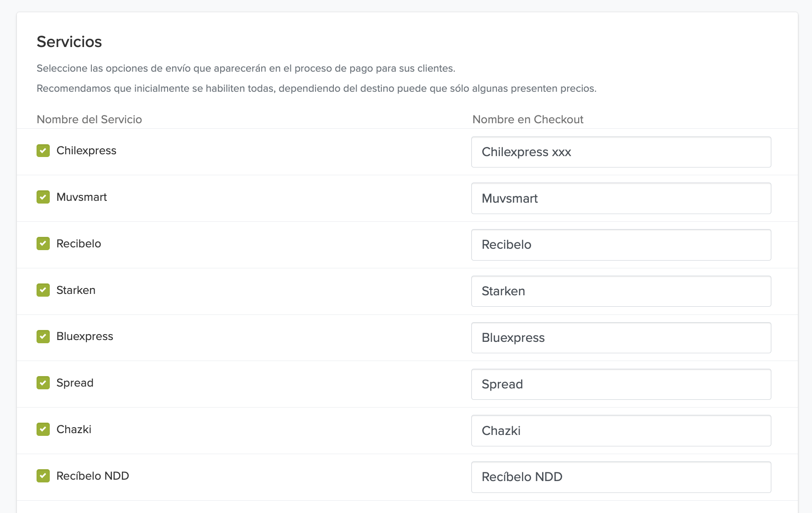
Task: Toggle the Bluexpress checkbox
Action: point(43,336)
